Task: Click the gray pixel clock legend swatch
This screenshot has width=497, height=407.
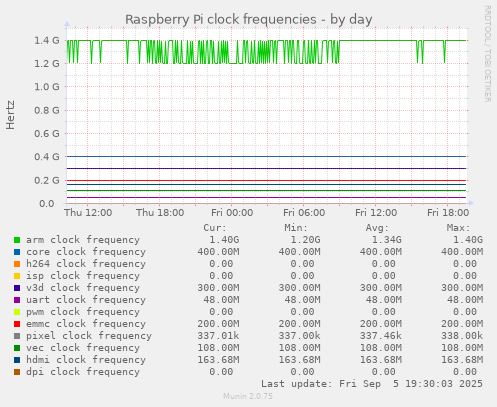Action: point(17,336)
